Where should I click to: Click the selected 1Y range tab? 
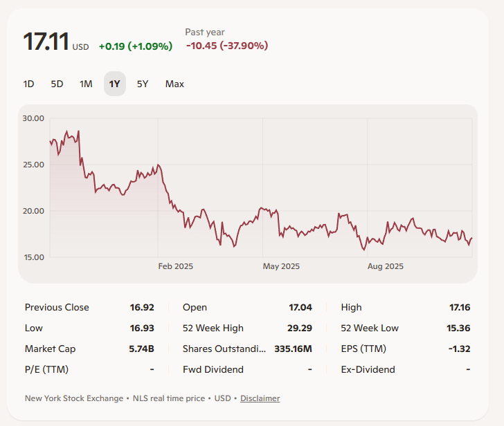115,84
